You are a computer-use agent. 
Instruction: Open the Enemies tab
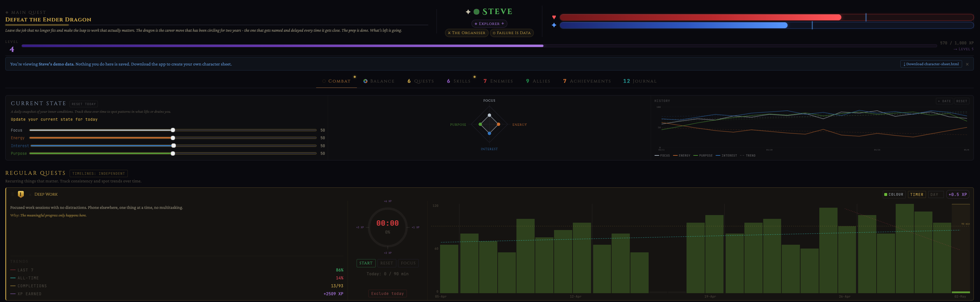coord(498,81)
